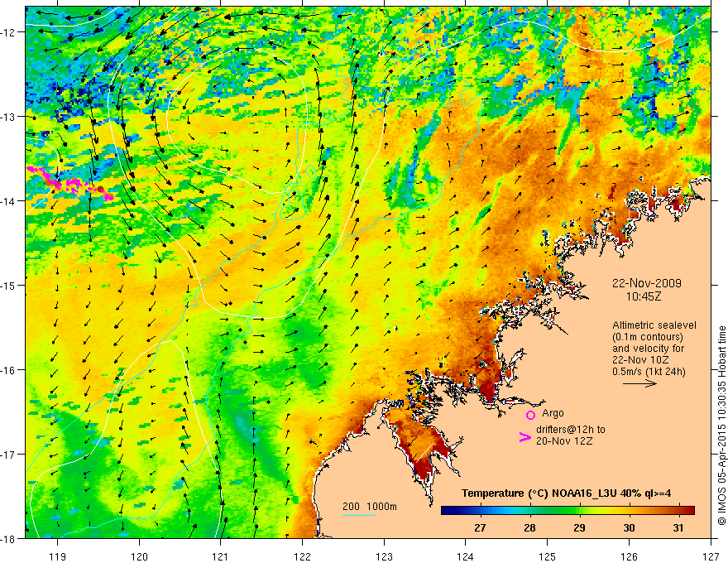This screenshot has height=563, width=728.
Task: Click the cyan bathymetry contour legend line
Action: point(358,515)
